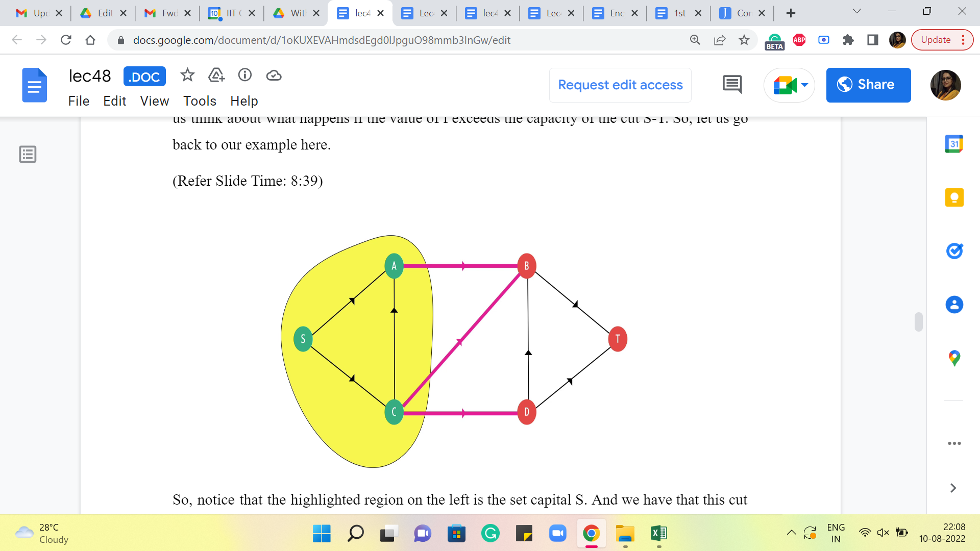Screen dimensions: 980x551
Task: Click the blue Share button
Action: [x=868, y=85]
